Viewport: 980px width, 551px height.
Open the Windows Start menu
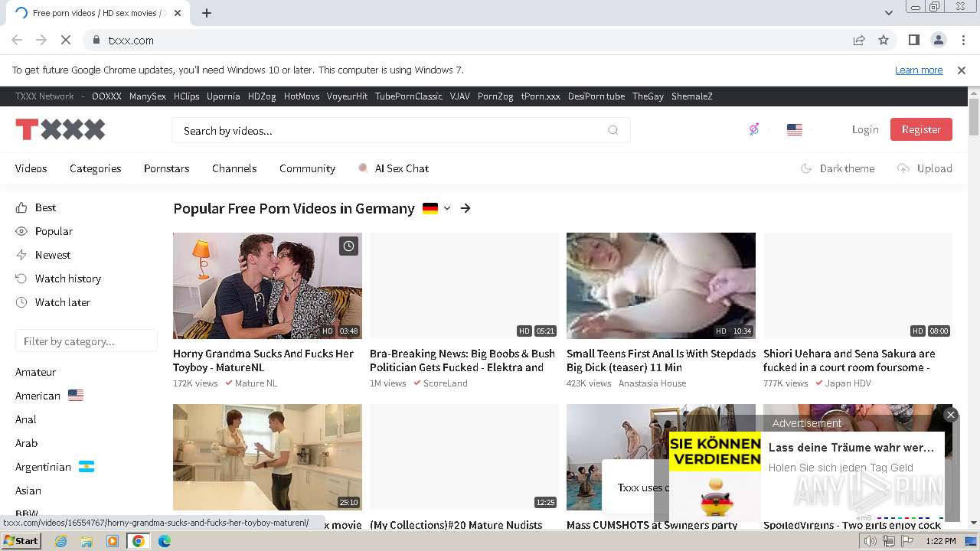tap(21, 541)
